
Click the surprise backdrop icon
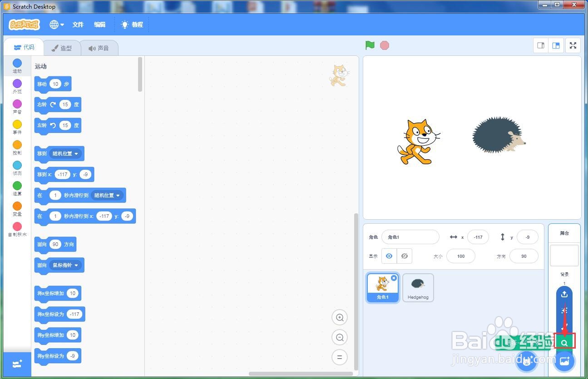click(x=564, y=310)
